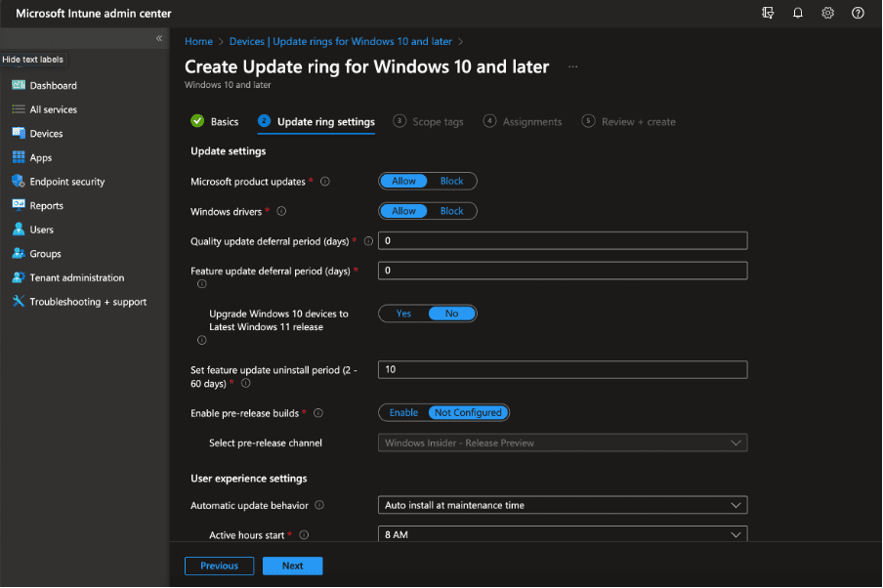Screen dimensions: 883x588
Task: Set Upgrade Windows 10 devices to Yes
Action: pyautogui.click(x=404, y=313)
